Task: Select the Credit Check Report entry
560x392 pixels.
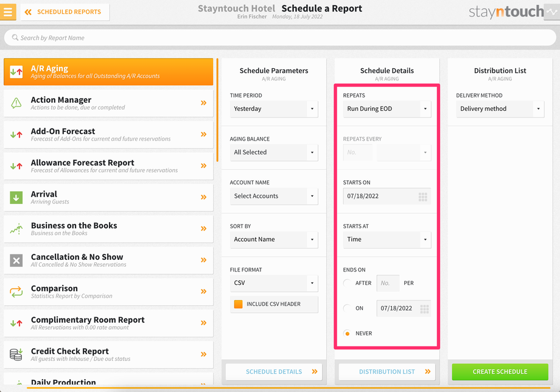Action: (x=108, y=354)
